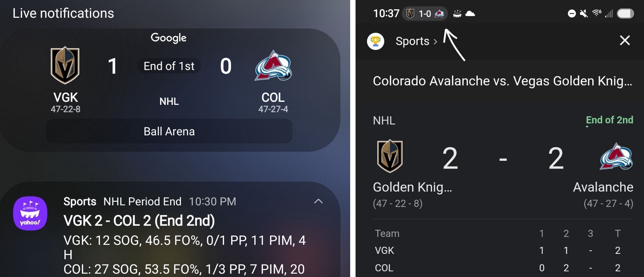Viewport: 644px width, 277px height.
Task: Tap the Colorado Avalanche logo in notification
Action: point(273,66)
